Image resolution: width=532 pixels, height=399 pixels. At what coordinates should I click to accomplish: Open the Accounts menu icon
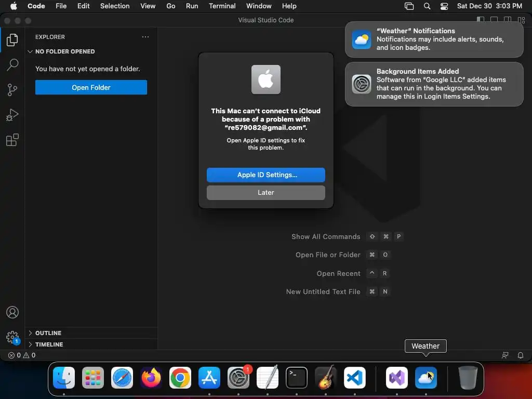pyautogui.click(x=12, y=312)
